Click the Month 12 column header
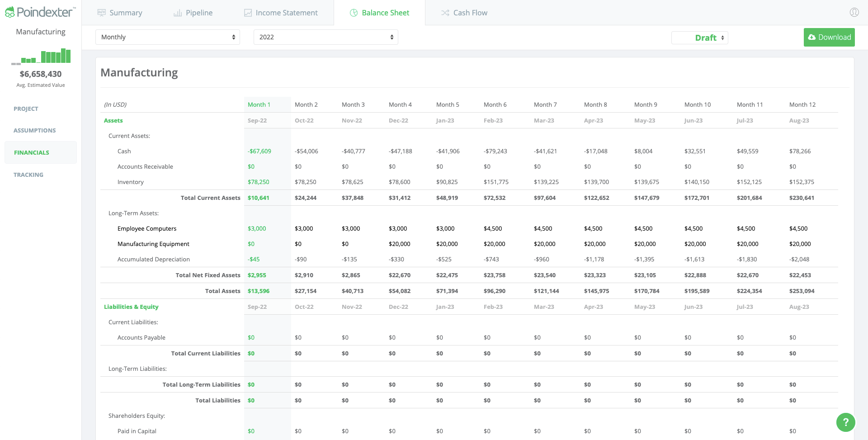Image resolution: width=868 pixels, height=440 pixels. tap(802, 104)
